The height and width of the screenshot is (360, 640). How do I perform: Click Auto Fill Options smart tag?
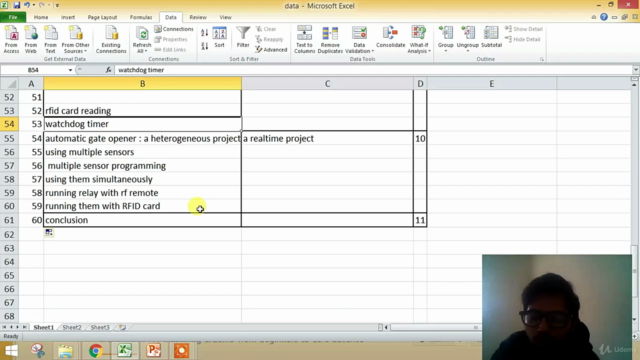tap(49, 233)
